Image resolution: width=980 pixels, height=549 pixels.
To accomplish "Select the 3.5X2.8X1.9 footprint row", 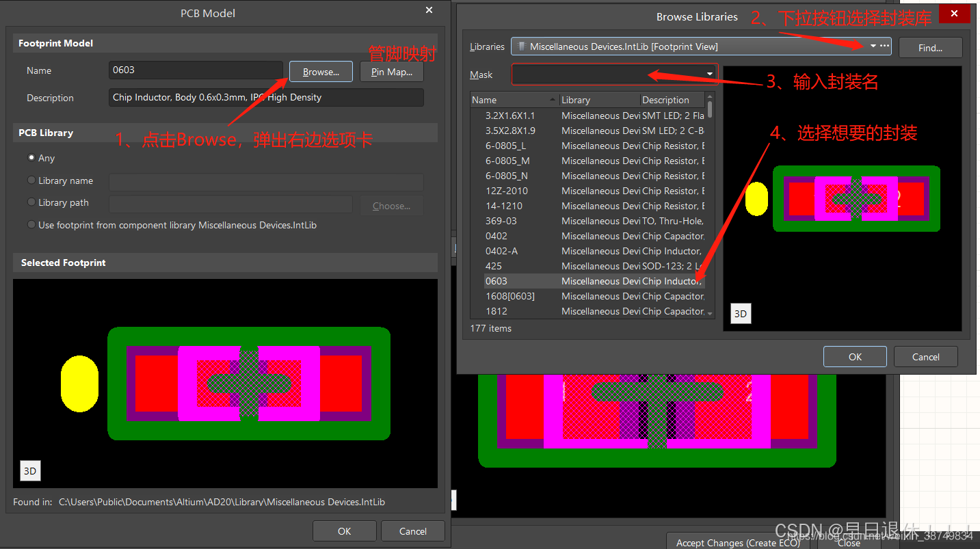I will point(587,131).
